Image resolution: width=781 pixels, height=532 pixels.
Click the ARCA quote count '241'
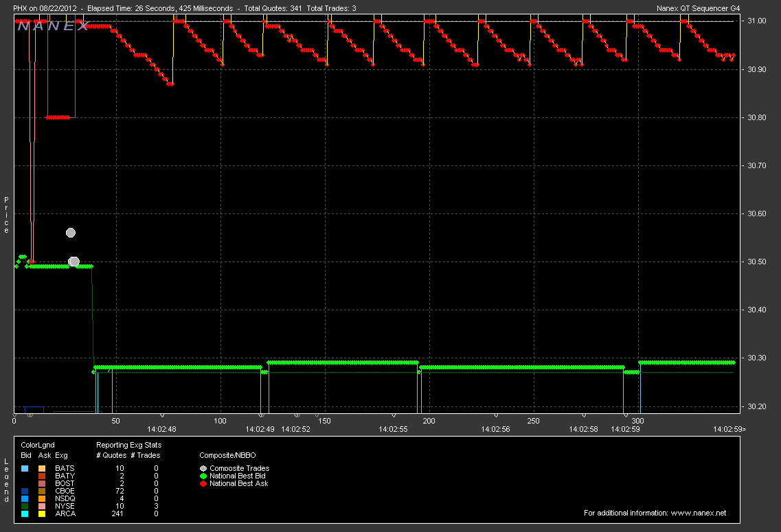point(117,513)
